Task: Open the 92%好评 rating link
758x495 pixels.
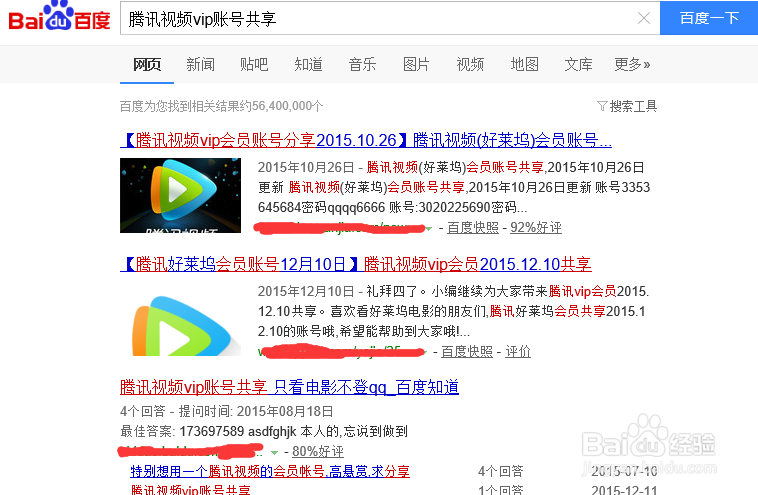Action: point(536,227)
